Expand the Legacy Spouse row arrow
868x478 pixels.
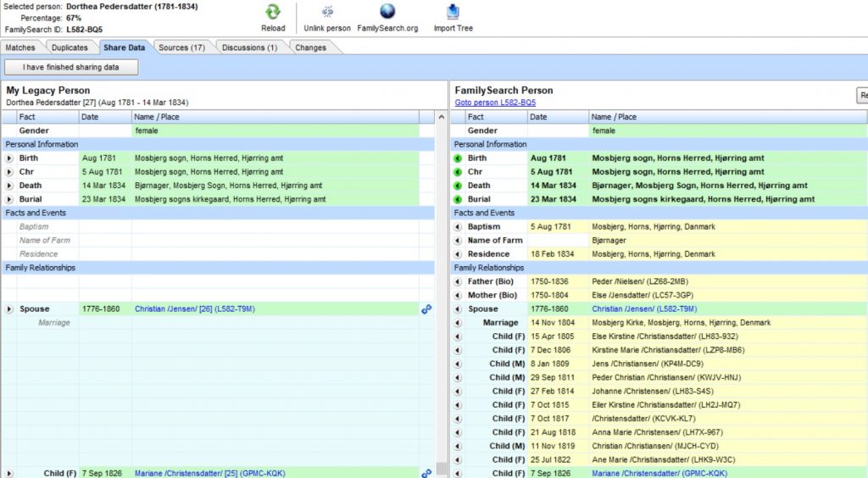coord(9,309)
